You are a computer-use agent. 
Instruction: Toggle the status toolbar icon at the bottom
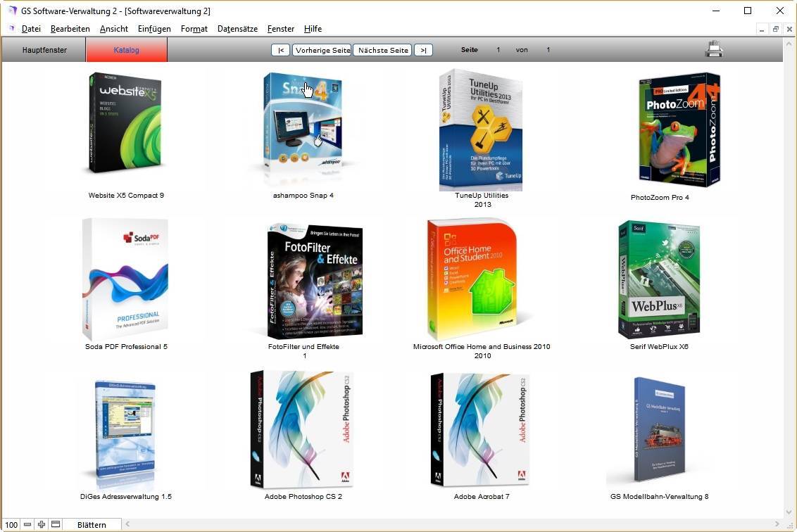56,524
